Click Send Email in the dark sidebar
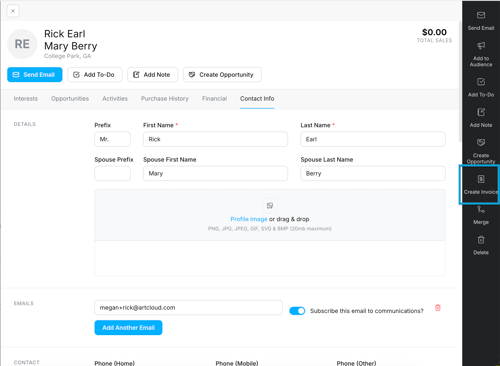This screenshot has height=366, width=500. coord(481,21)
